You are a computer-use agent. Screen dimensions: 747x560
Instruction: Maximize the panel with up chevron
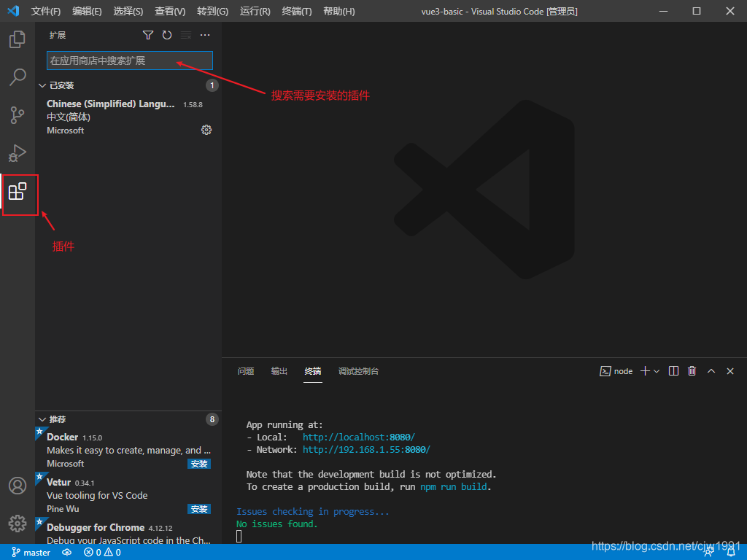tap(711, 371)
